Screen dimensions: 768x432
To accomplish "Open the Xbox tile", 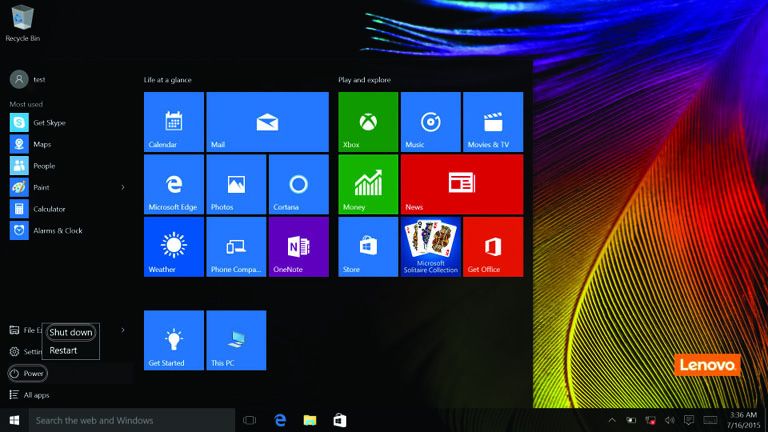I will coord(368,122).
